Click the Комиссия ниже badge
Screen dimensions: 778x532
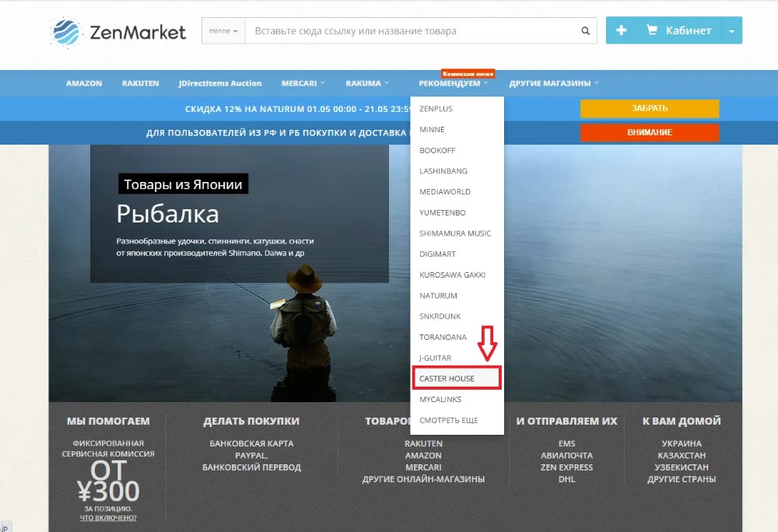click(x=468, y=74)
